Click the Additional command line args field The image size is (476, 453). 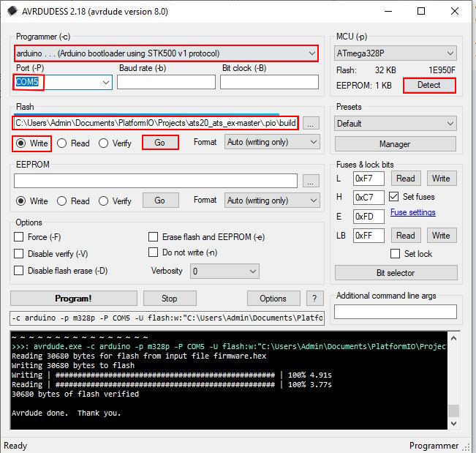click(x=396, y=312)
